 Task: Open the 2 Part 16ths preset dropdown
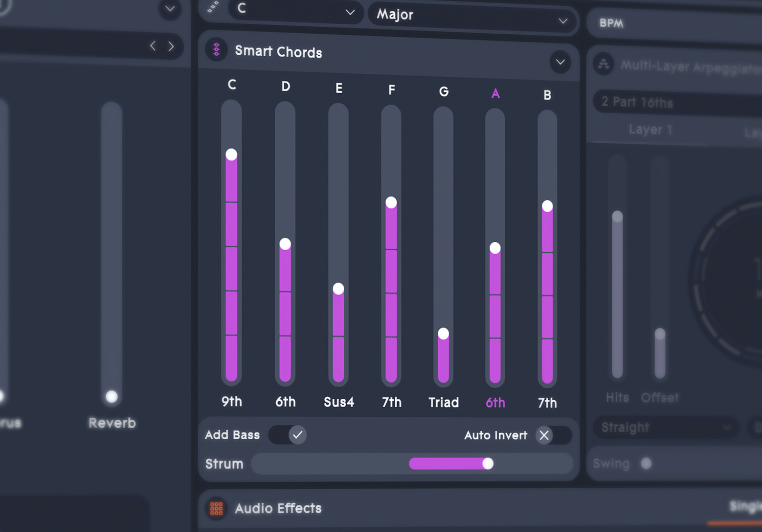[678, 103]
